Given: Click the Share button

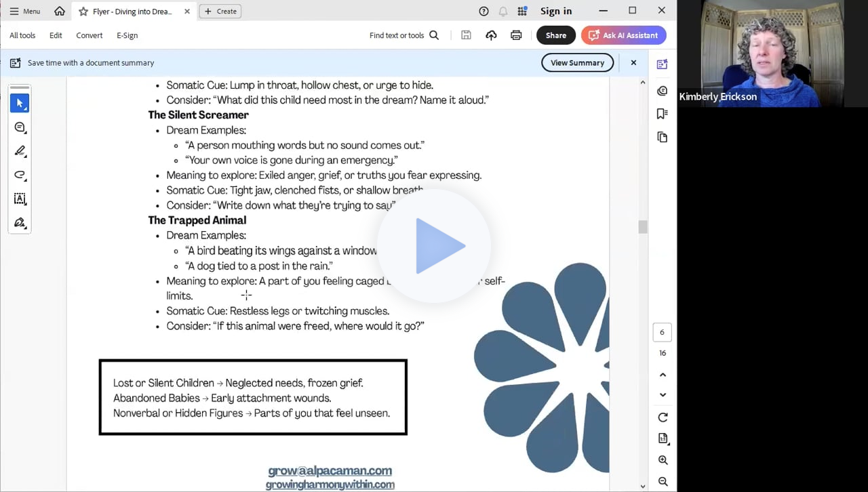Looking at the screenshot, I should [x=555, y=35].
